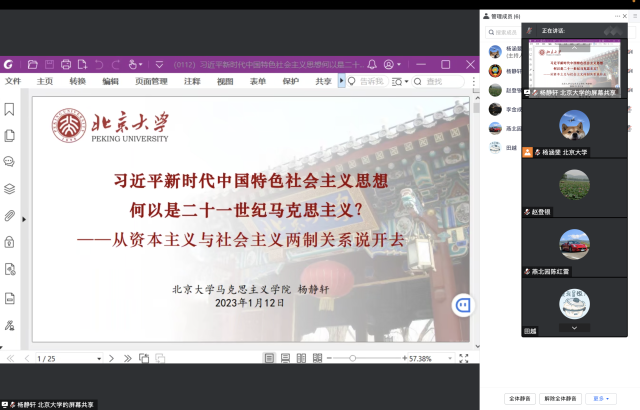Switch to the 页面管理 tab
The width and height of the screenshot is (640, 410).
tap(151, 81)
